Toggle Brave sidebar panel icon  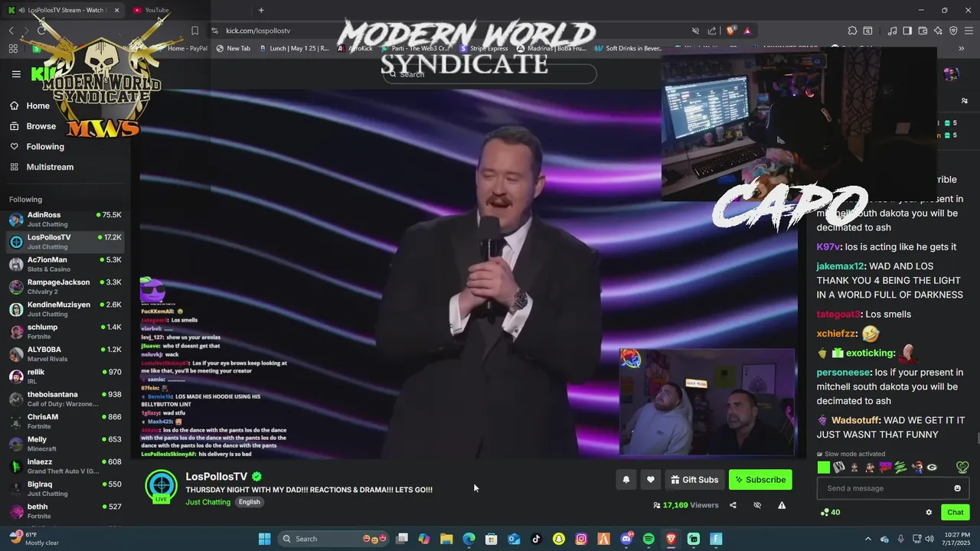907,31
